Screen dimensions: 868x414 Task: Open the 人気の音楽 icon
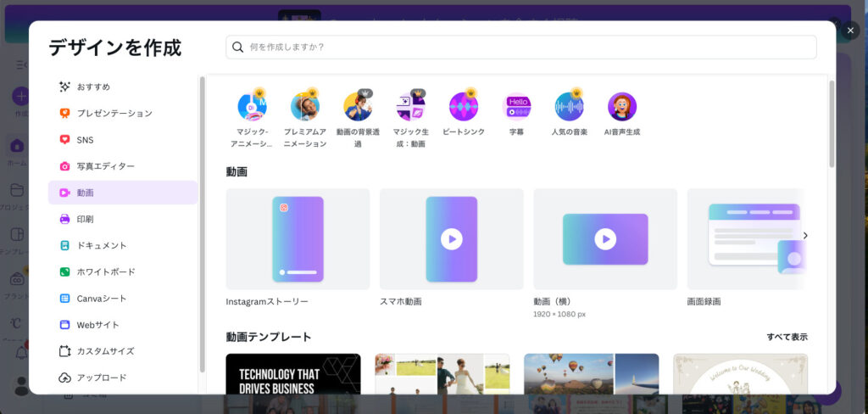click(570, 107)
